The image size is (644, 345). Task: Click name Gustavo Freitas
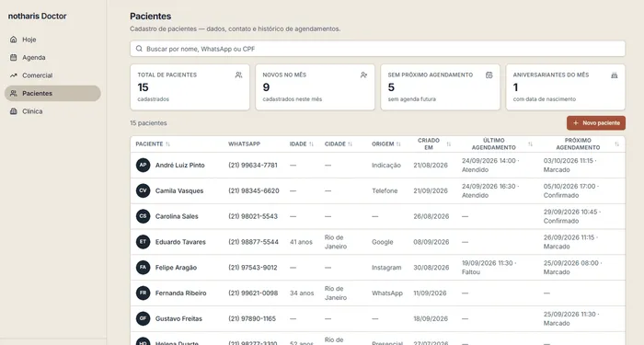tap(178, 318)
